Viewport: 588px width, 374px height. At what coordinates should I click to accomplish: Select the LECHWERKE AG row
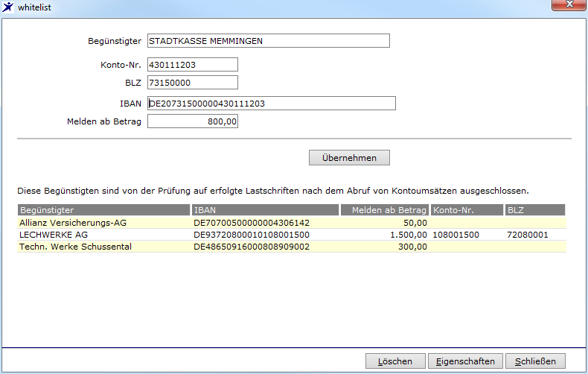pyautogui.click(x=292, y=235)
